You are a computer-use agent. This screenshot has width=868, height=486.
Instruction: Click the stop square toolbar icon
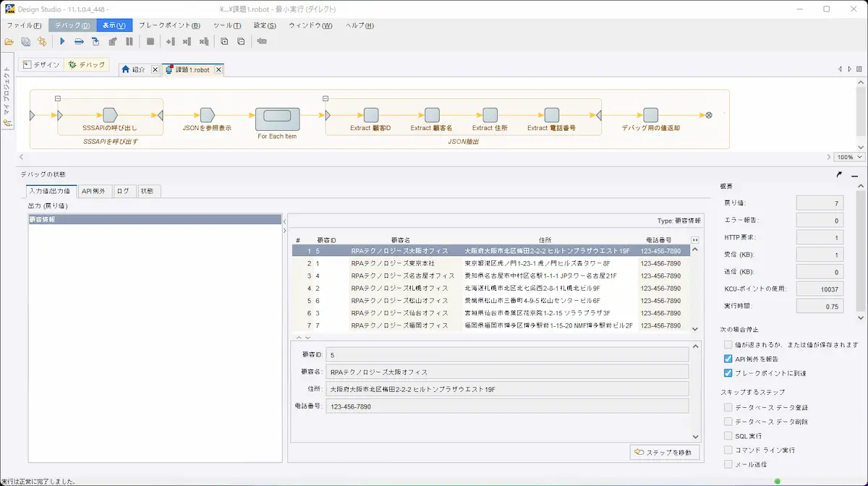point(150,41)
